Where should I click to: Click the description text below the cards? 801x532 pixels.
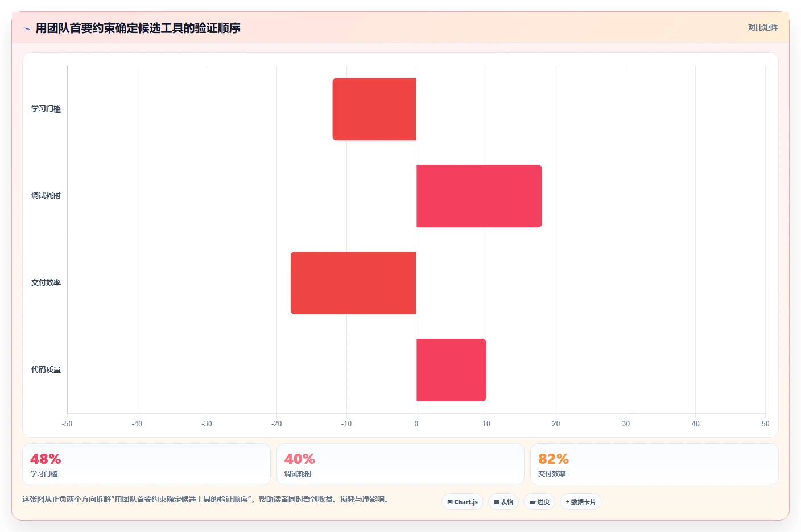coord(205,500)
